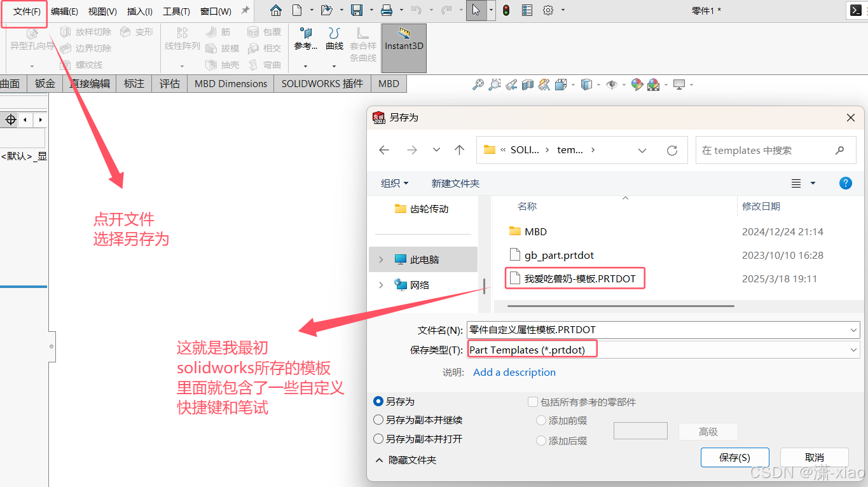Click the Apply Scene icon
This screenshot has height=487, width=868.
click(x=653, y=85)
